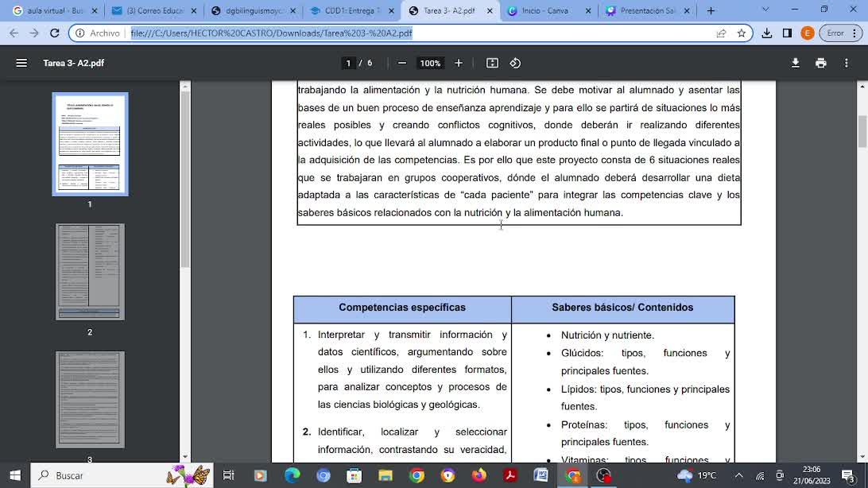Open Microsoft Word from the taskbar
This screenshot has height=488, width=868.
[x=541, y=475]
